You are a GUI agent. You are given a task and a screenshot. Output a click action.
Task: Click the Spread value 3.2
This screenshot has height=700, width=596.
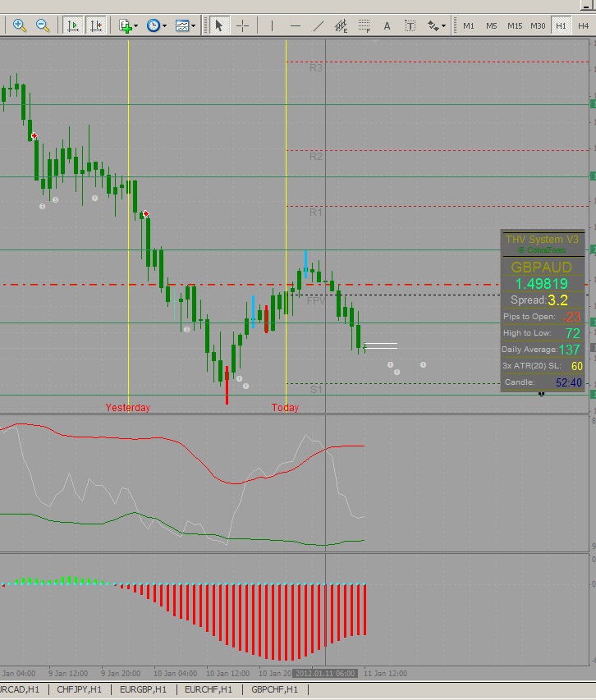point(557,300)
